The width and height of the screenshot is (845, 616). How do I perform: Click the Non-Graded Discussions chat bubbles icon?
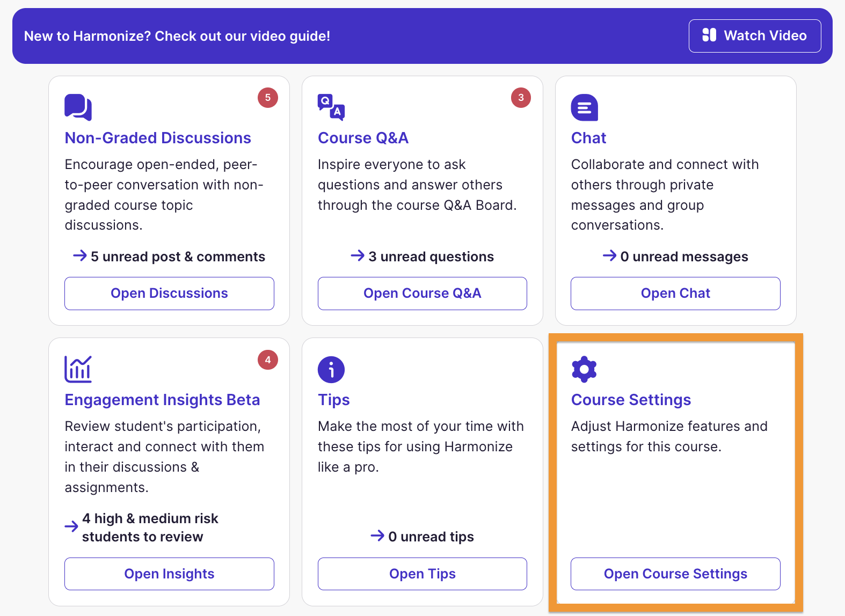coord(78,107)
